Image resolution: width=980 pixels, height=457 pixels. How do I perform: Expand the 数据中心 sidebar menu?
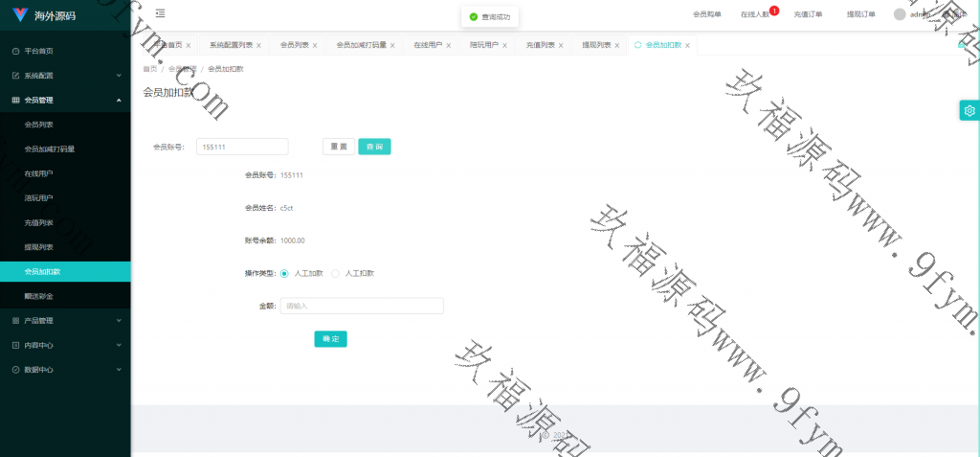click(x=65, y=369)
